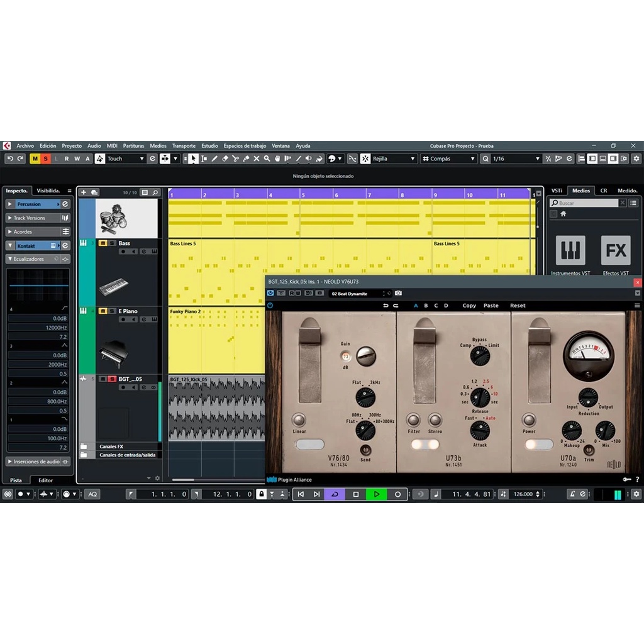Open Instrumentos VST media tile
This screenshot has height=644, width=644.
tap(570, 255)
